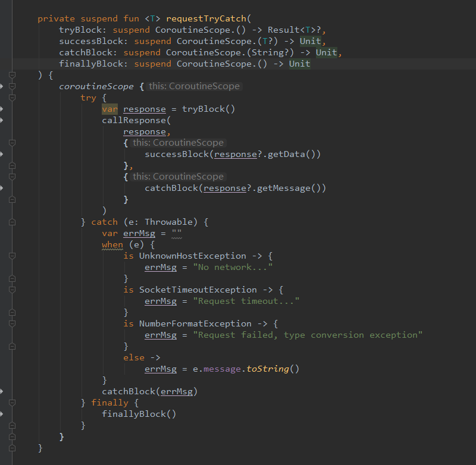Click the "Request timeout..." string
Viewport: 476px width, 465px height.
pos(246,301)
